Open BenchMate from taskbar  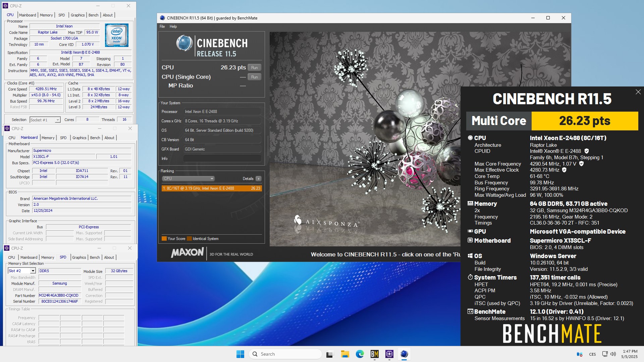tap(374, 354)
